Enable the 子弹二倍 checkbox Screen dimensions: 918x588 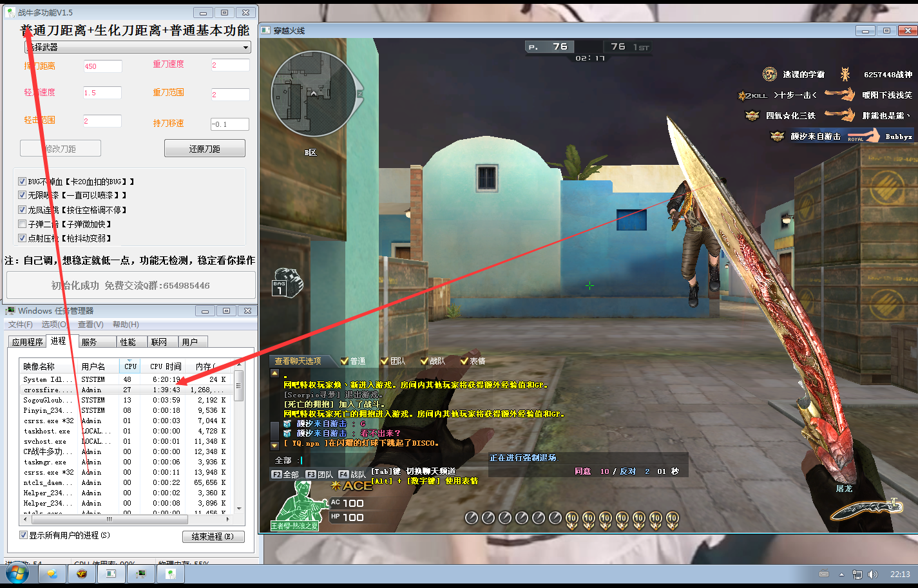pyautogui.click(x=23, y=223)
